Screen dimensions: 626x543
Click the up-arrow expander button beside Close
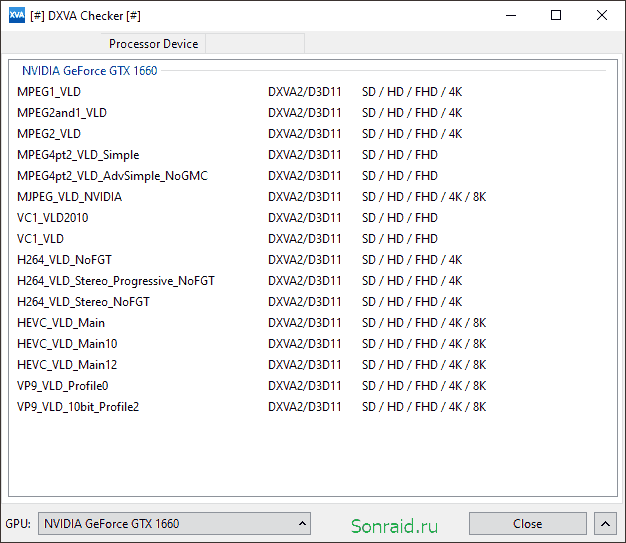click(x=605, y=523)
